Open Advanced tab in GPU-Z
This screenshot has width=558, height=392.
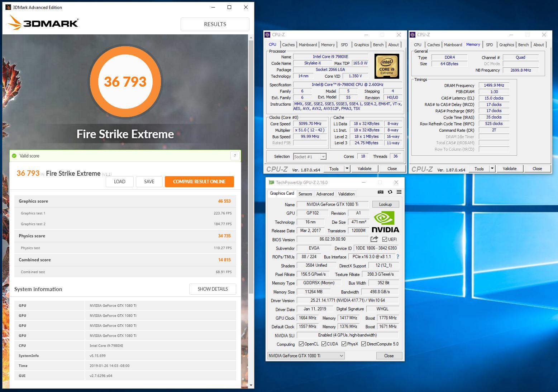325,194
